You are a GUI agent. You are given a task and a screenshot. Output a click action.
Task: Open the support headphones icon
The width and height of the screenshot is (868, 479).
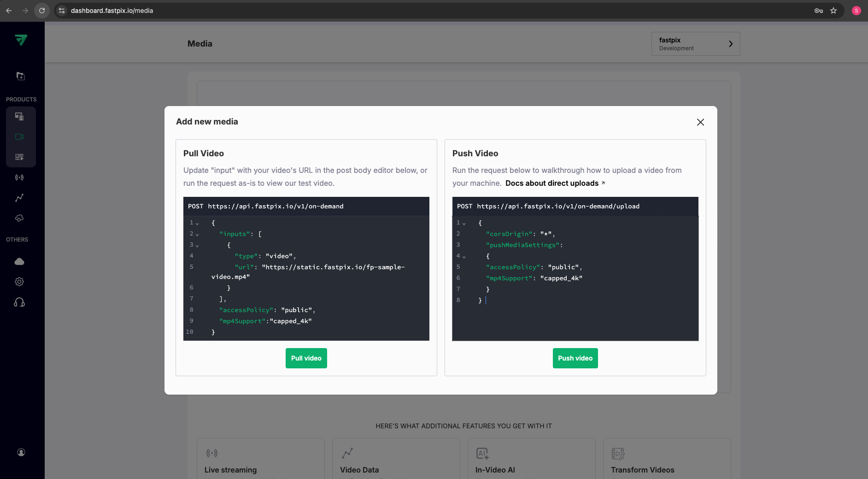(19, 302)
